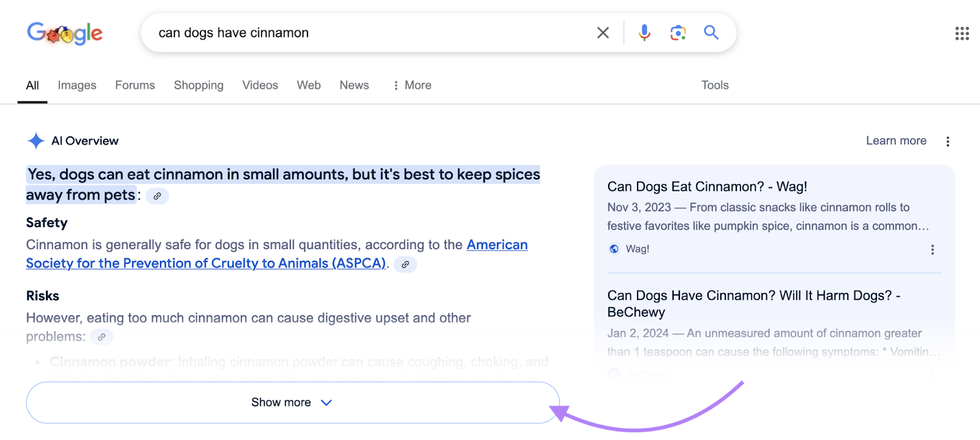Click inside the search query field
The height and width of the screenshot is (440, 980).
tap(367, 33)
